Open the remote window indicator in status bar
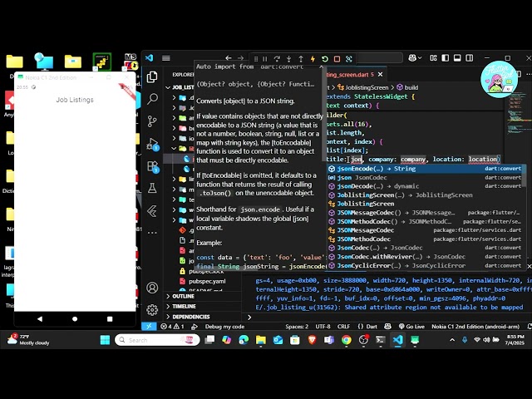This screenshot has width=532, height=399. 149,327
